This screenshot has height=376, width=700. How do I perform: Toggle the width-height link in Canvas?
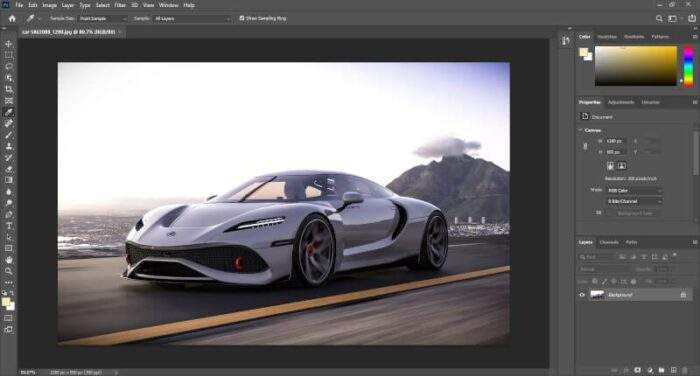pyautogui.click(x=585, y=146)
